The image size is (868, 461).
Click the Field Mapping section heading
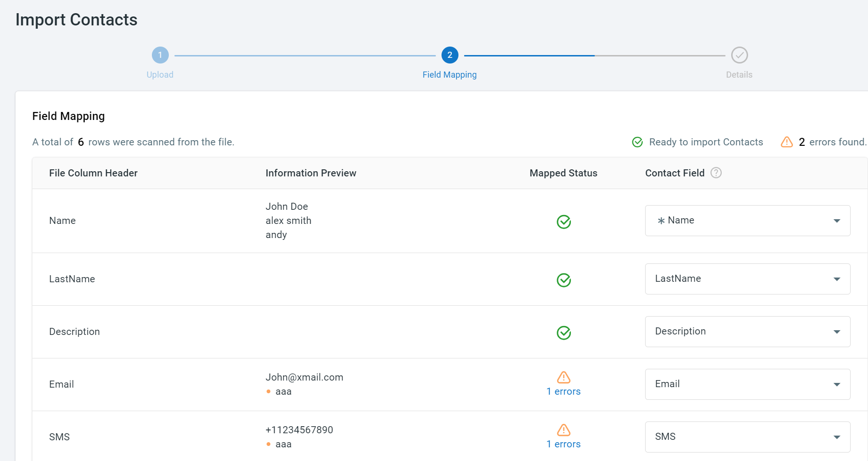point(68,116)
